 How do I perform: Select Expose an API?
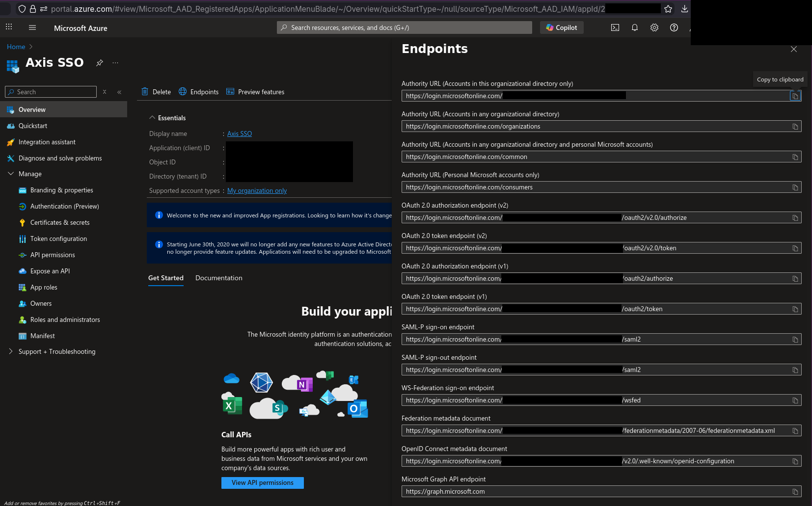point(50,271)
